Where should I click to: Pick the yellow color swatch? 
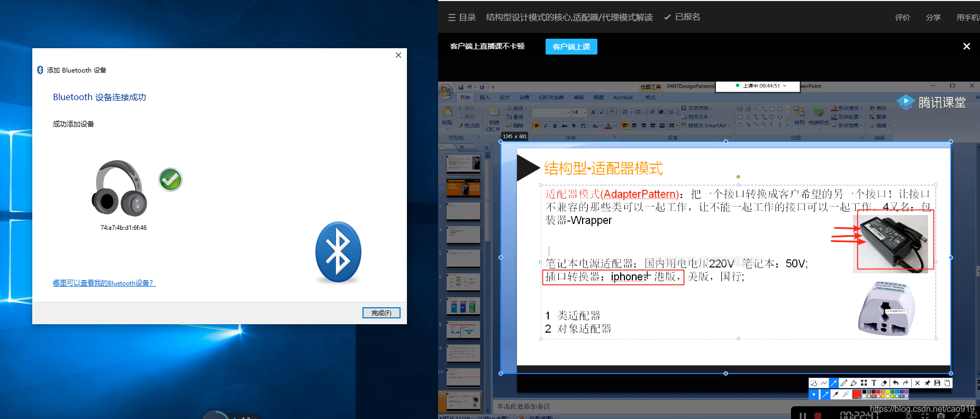887,391
